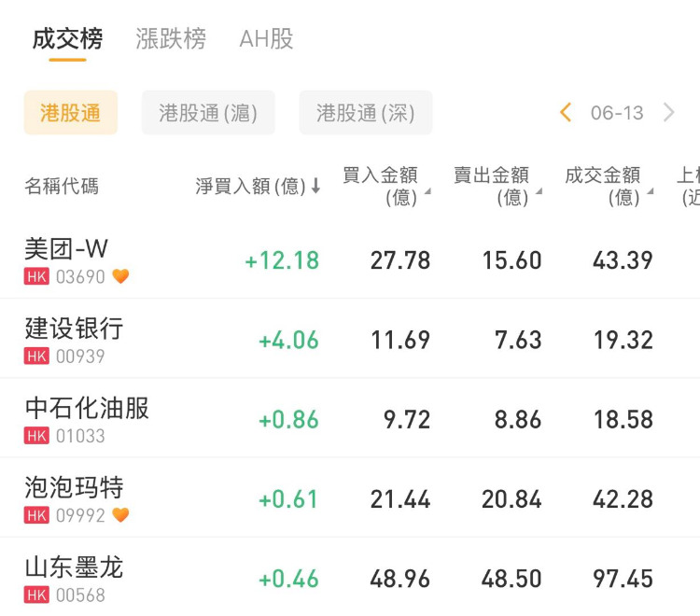Click sell amount 7.63

pyautogui.click(x=518, y=340)
